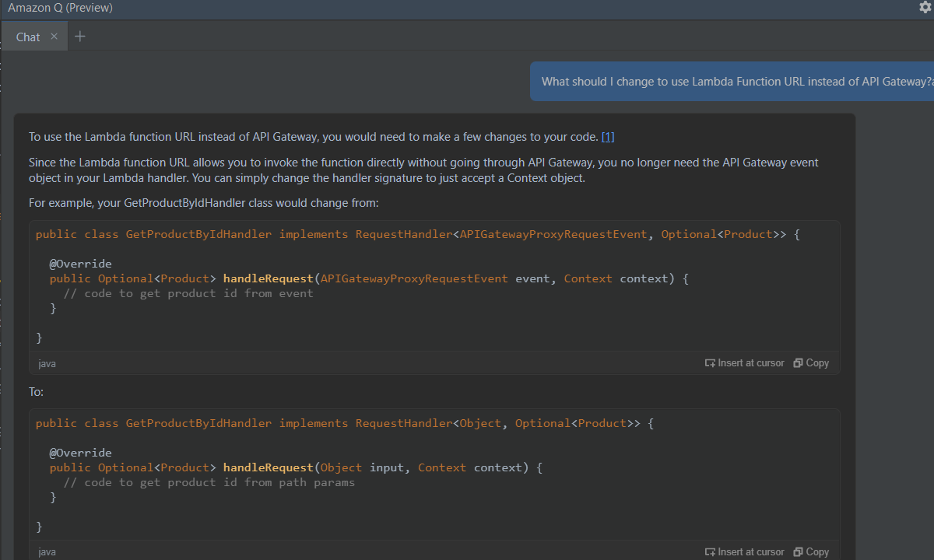Click handleRequest in the second code block

pyautogui.click(x=268, y=467)
